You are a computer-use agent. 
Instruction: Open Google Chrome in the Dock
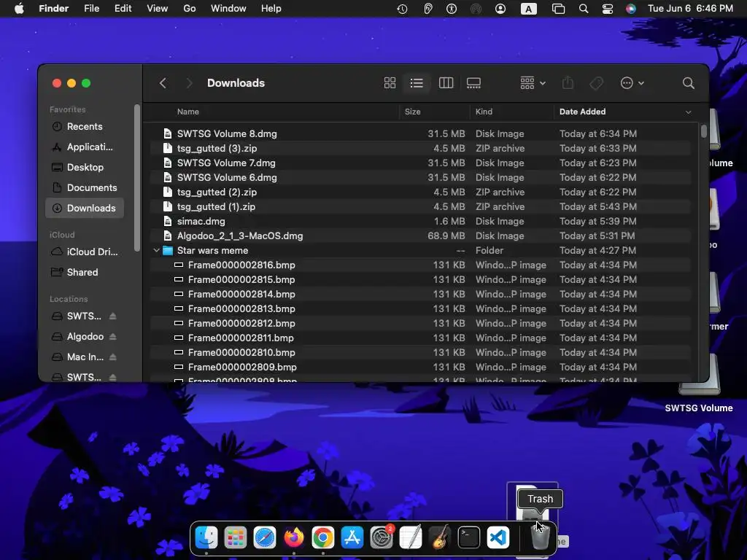[323, 538]
